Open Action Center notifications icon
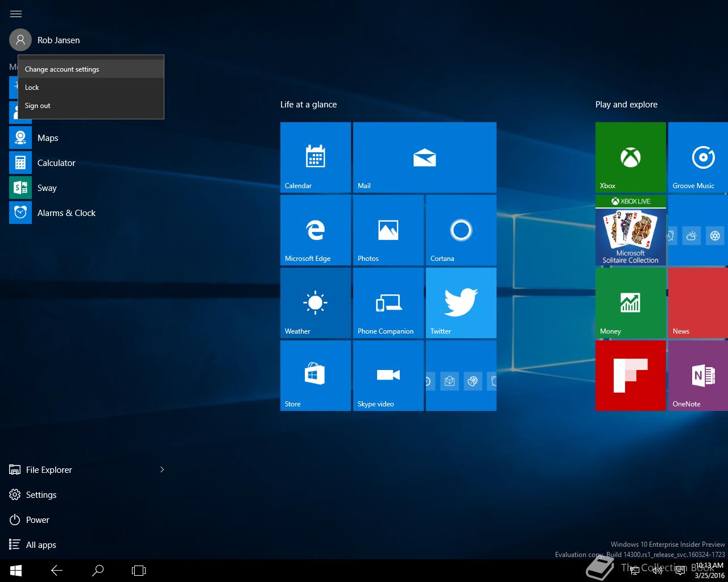 coord(680,571)
